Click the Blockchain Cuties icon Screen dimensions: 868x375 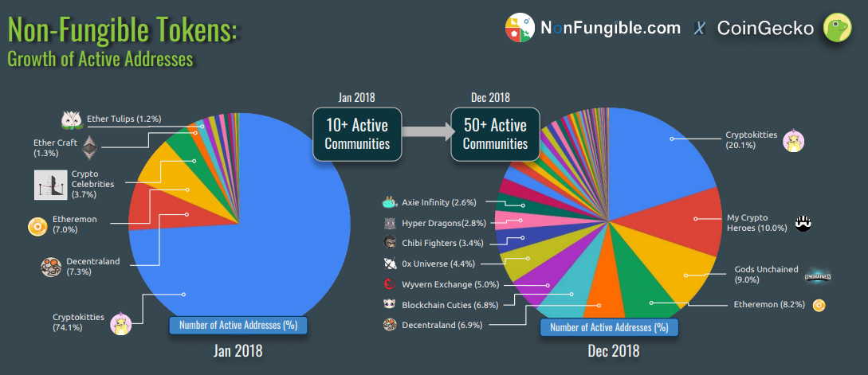[390, 304]
